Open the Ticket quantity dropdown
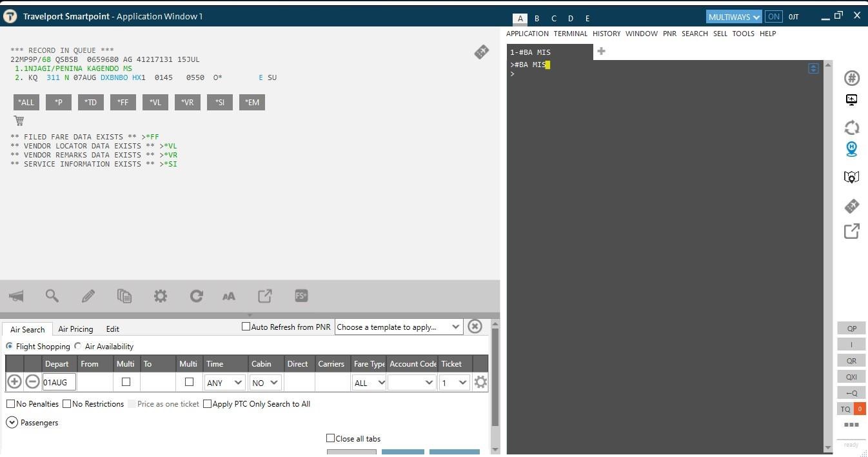This screenshot has height=457, width=868. [x=454, y=383]
